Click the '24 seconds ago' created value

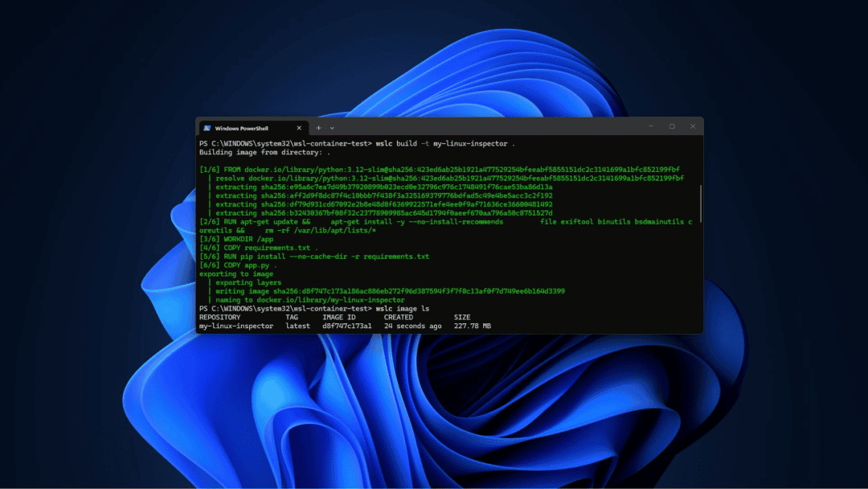413,327
